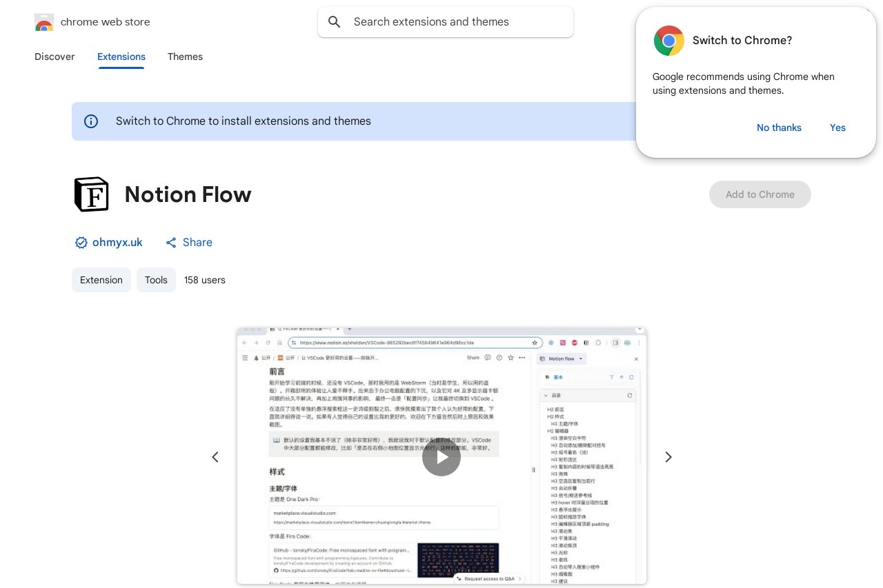The width and height of the screenshot is (883, 588).
Task: Click the Add to Chrome button
Action: tap(760, 194)
